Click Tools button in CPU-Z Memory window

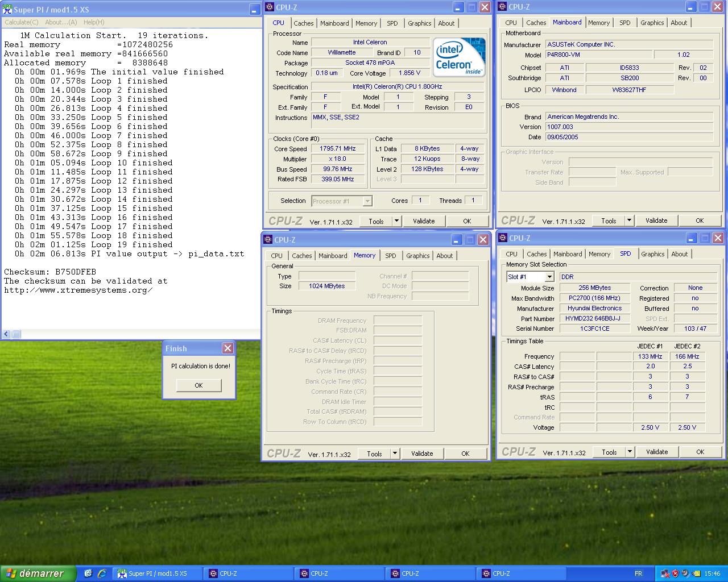click(x=374, y=454)
